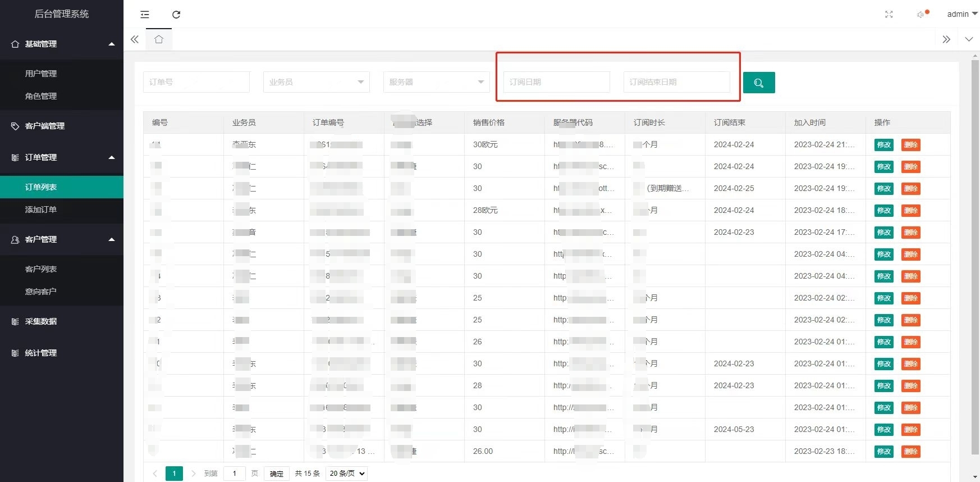The width and height of the screenshot is (980, 482).
Task: Click 修改 on the price 26 row
Action: pyautogui.click(x=884, y=342)
